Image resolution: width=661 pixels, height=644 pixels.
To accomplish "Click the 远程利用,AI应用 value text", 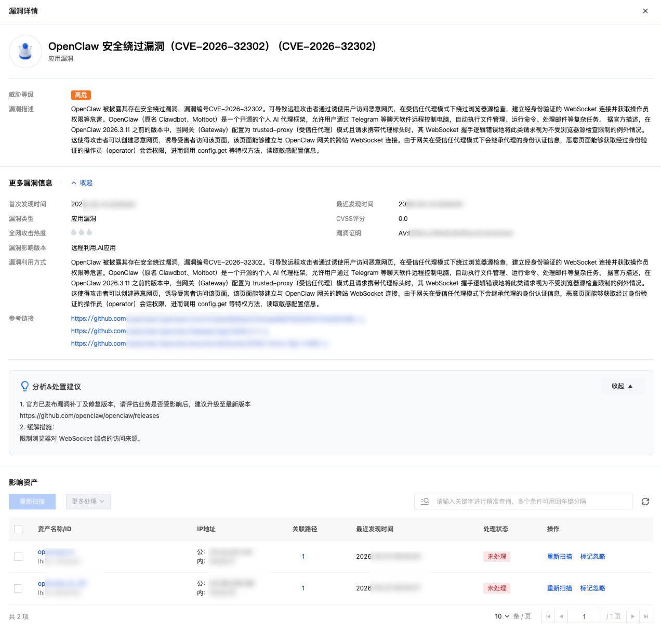I will [94, 248].
